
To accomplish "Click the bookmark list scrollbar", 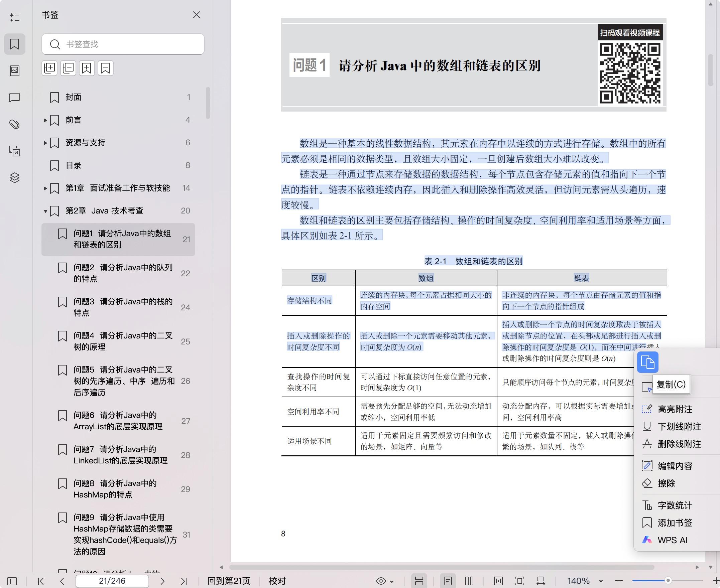I will 208,103.
